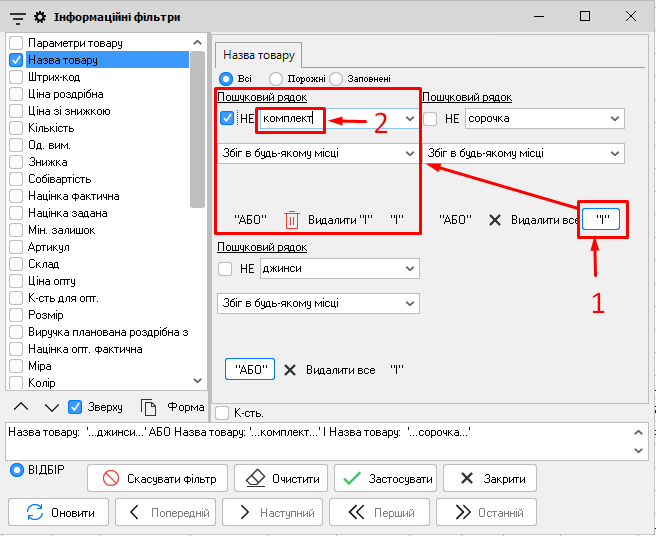Screen dimensions: 656x536
Task: Switch to the Назва товару tab
Action: pyautogui.click(x=258, y=55)
